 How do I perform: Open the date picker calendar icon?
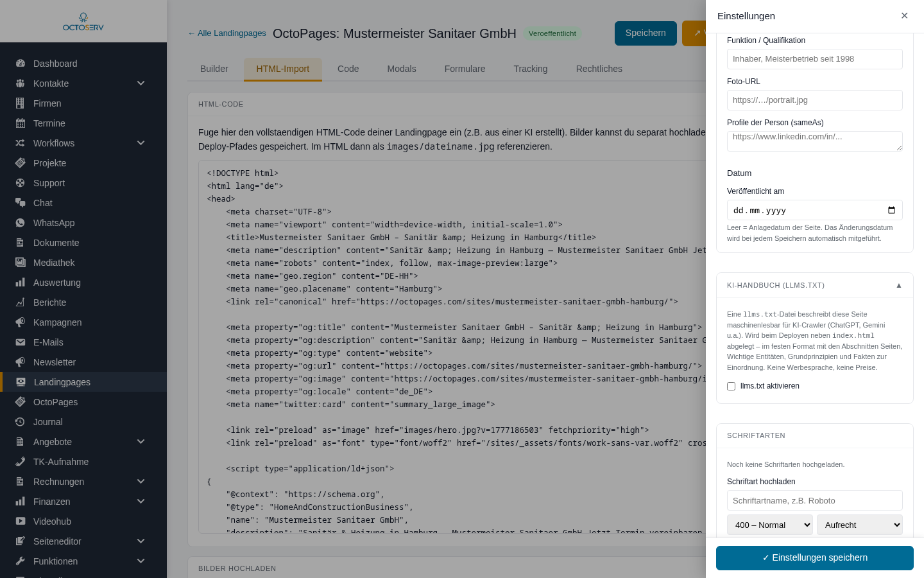891,210
